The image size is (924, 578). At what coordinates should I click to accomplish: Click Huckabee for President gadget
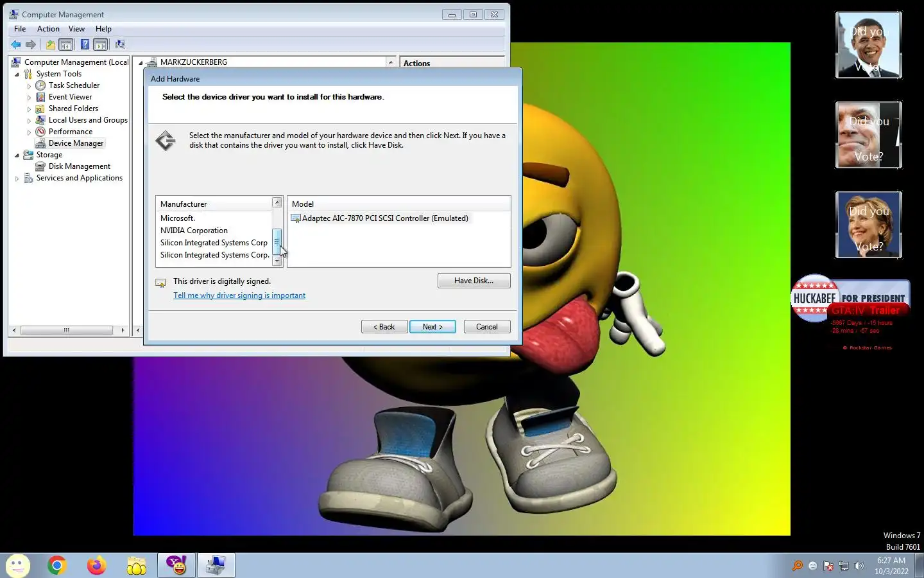[x=850, y=298]
